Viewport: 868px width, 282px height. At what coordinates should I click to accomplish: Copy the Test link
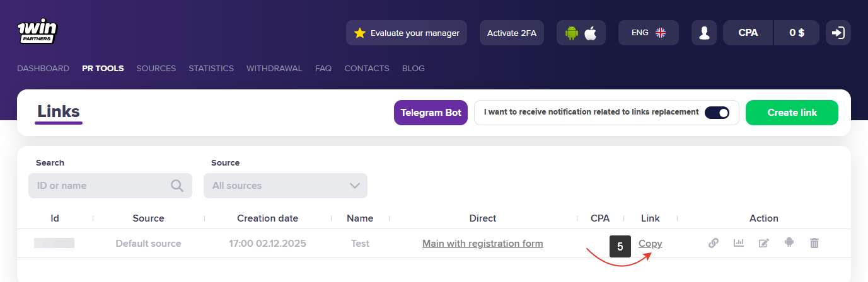[x=651, y=244]
